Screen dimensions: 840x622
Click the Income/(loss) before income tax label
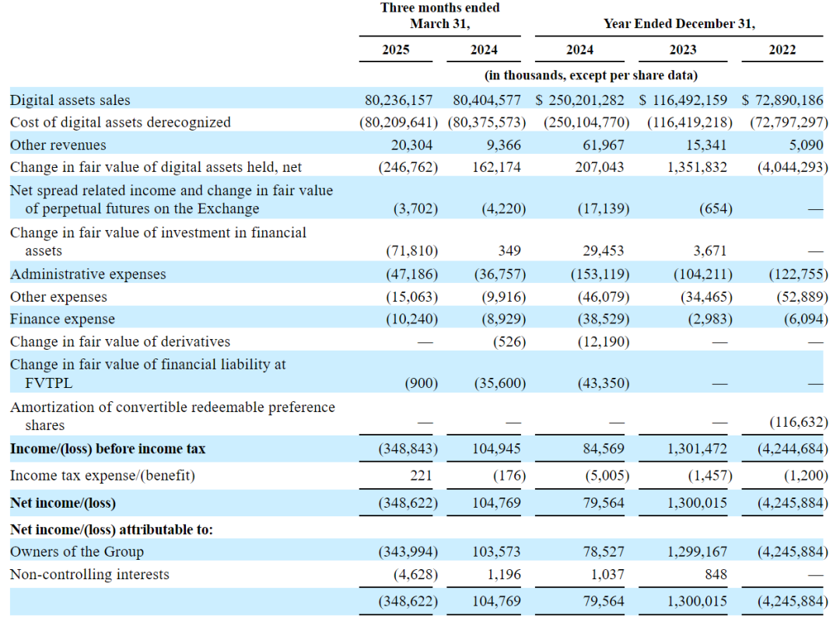tap(107, 449)
